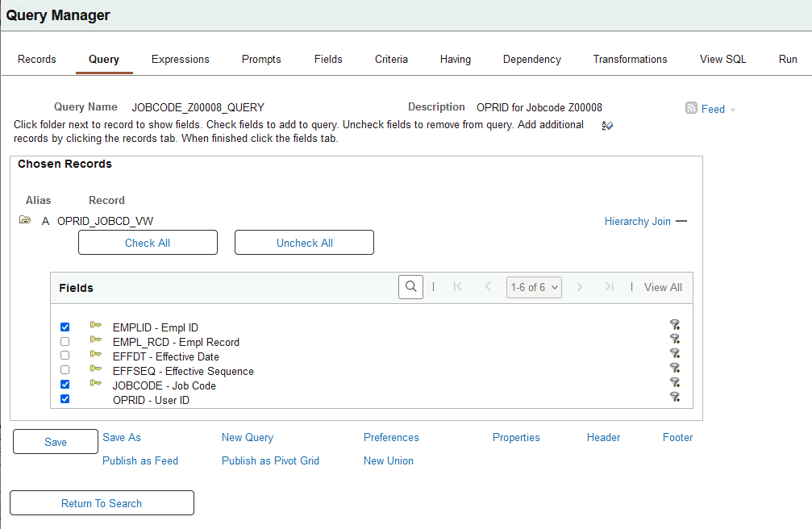The image size is (812, 529).
Task: Click the Hierarchy Join icon
Action: tap(681, 221)
